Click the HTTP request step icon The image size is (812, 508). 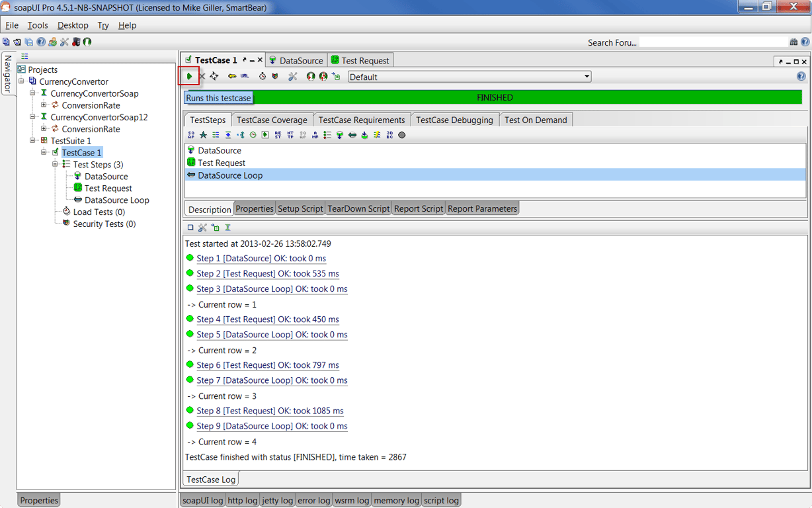pyautogui.click(x=290, y=135)
